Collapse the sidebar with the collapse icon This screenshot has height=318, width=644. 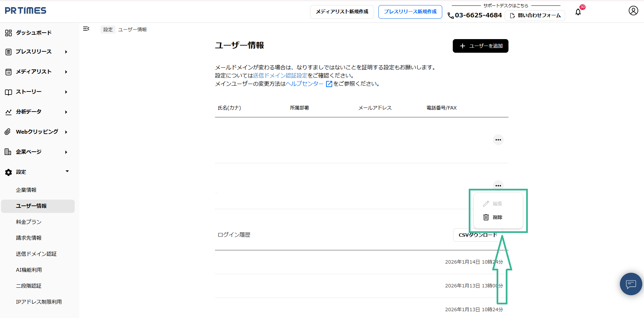[86, 29]
